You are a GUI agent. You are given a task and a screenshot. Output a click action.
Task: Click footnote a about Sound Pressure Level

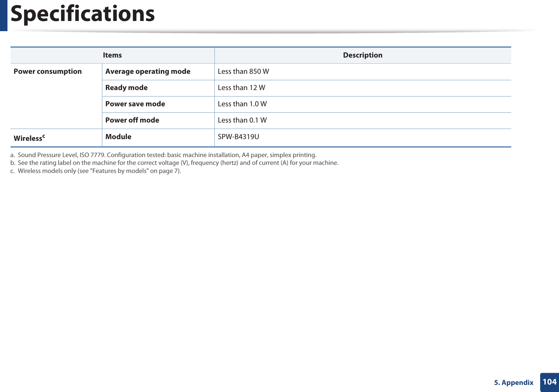[x=163, y=155]
